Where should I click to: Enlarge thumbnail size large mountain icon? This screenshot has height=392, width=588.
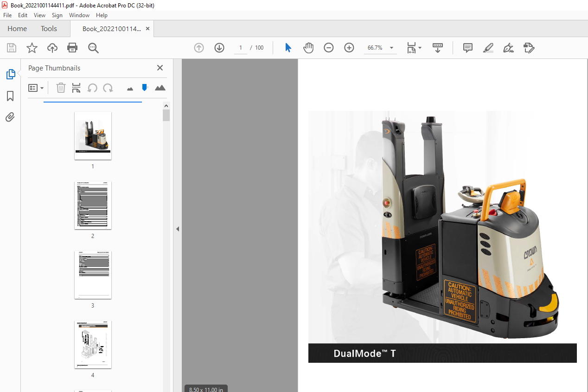coord(160,88)
